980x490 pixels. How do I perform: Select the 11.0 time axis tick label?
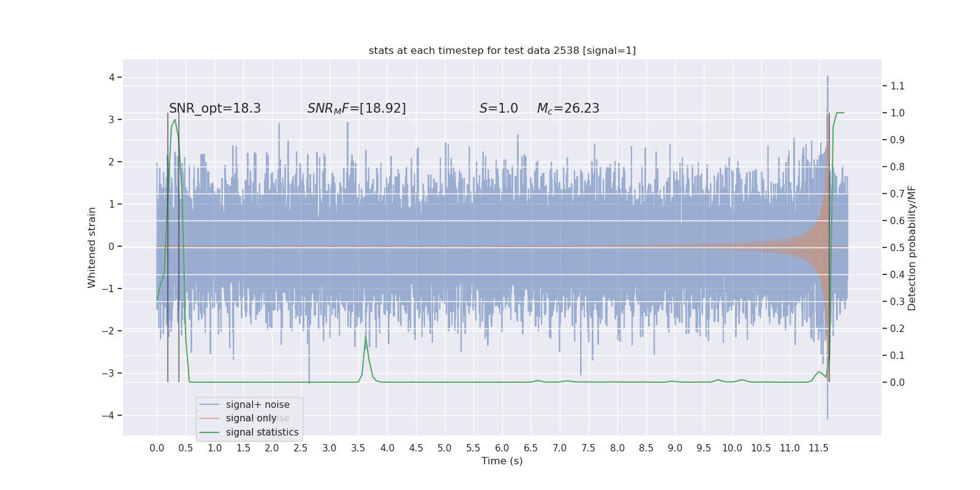pyautogui.click(x=790, y=448)
